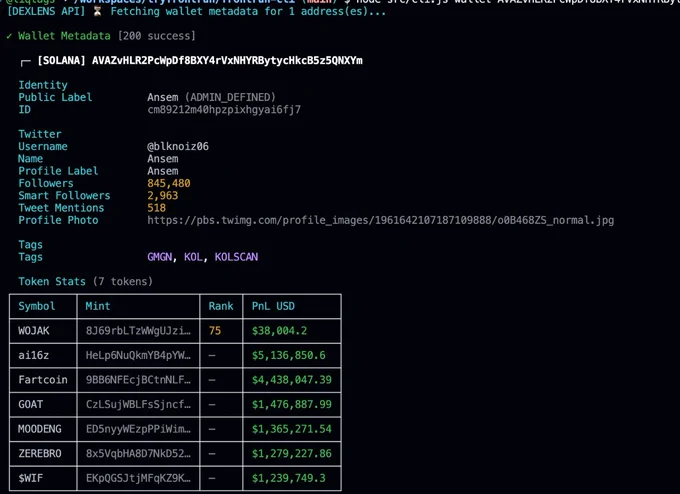Click the ai16z symbol cell
This screenshot has height=494, width=680.
(33, 355)
